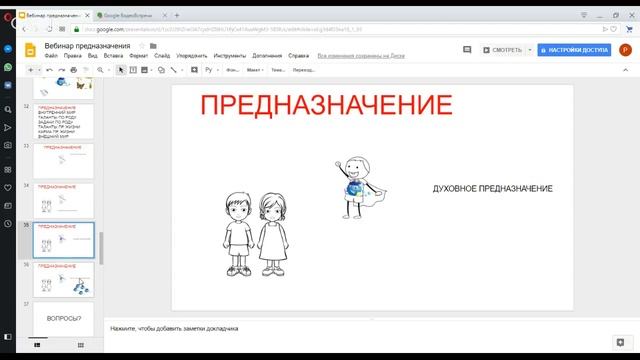Open the Ру input tools button
640x360 pixels.
[x=209, y=70]
